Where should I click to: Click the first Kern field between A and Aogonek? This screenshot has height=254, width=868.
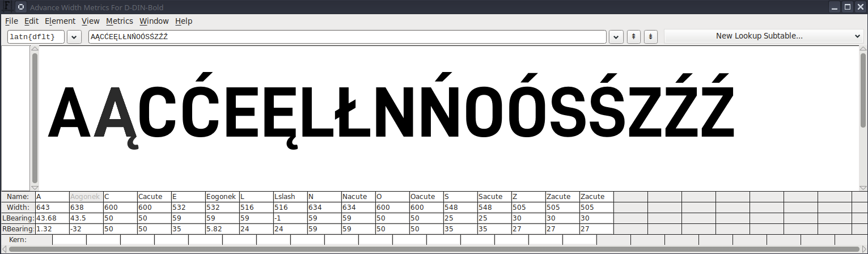69,240
